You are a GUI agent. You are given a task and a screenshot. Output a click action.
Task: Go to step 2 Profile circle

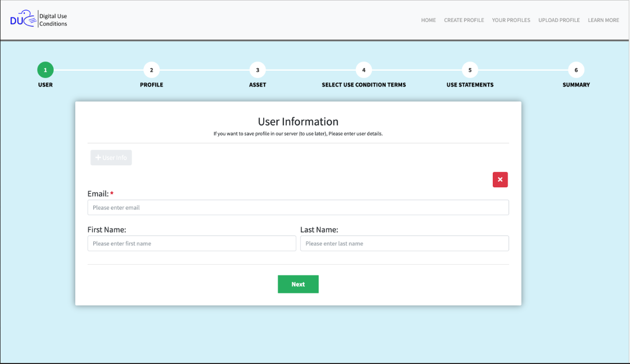pos(151,70)
